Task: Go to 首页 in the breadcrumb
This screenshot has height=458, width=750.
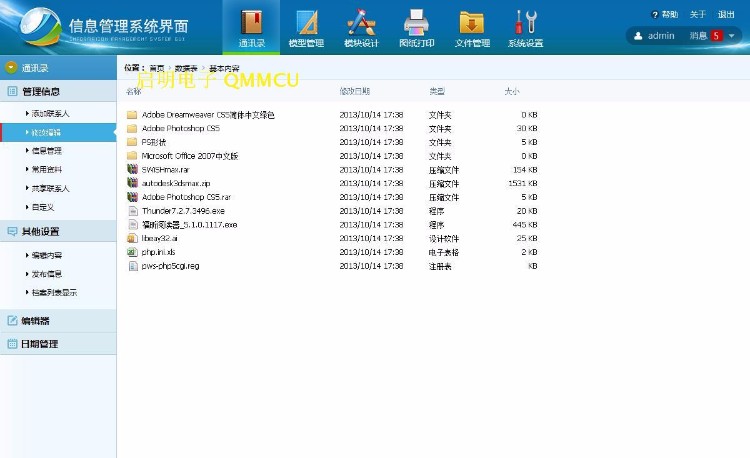Action: 157,68
